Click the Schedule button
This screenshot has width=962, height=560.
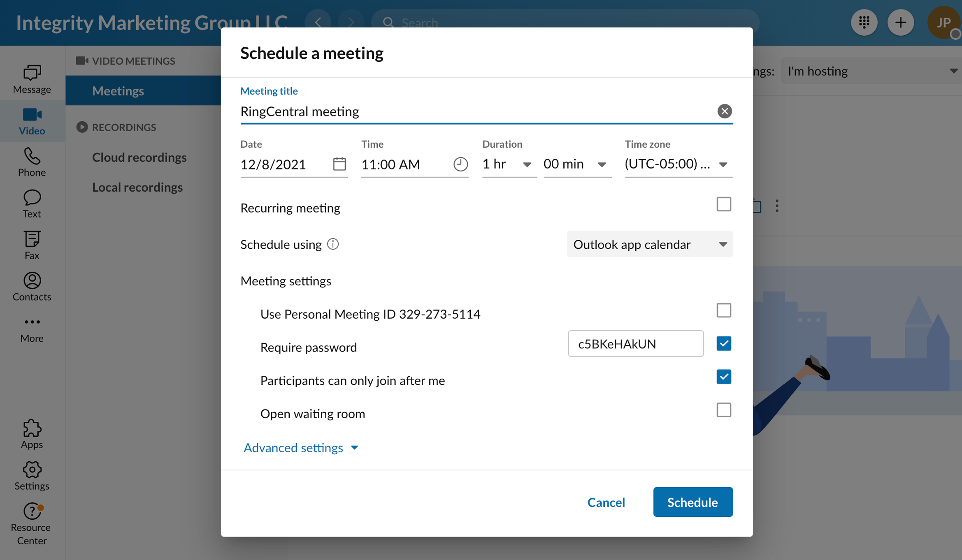[x=693, y=502]
